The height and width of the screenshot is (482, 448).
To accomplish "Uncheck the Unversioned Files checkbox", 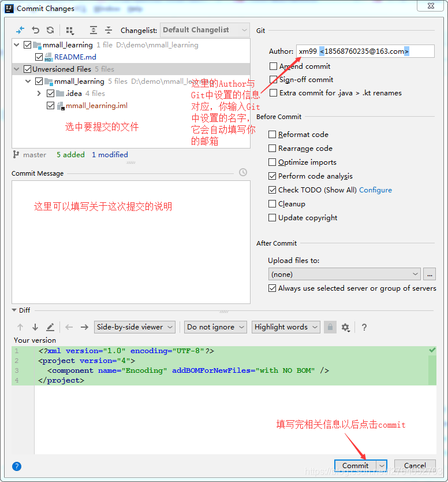I will click(x=27, y=69).
